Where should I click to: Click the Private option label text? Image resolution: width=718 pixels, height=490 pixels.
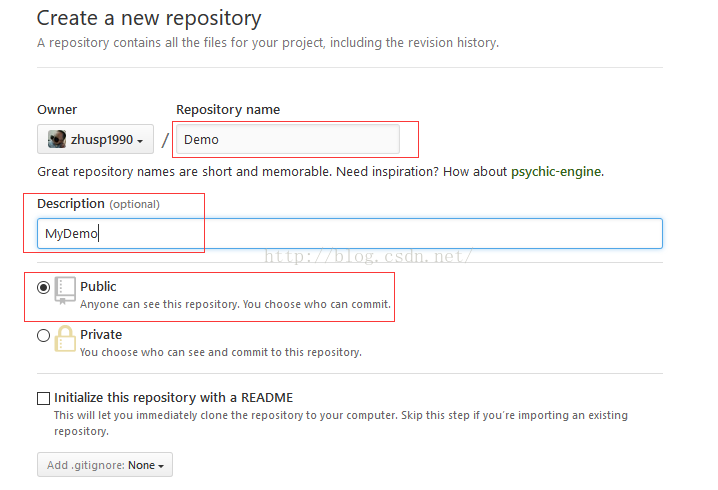pos(101,335)
